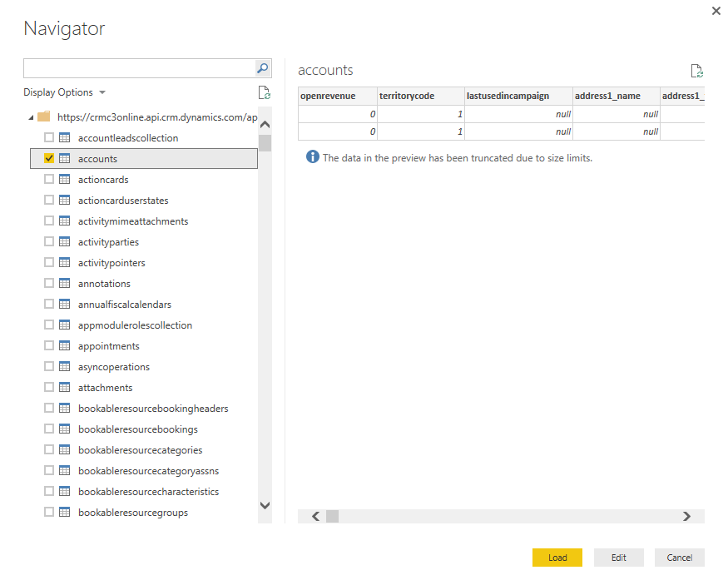Click the info icon beside truncation message

(313, 157)
